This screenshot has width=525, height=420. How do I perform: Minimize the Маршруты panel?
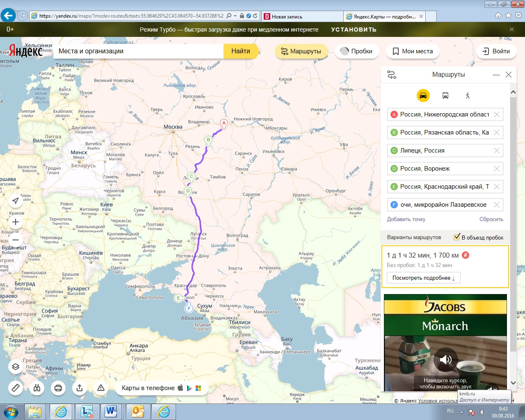pyautogui.click(x=496, y=75)
